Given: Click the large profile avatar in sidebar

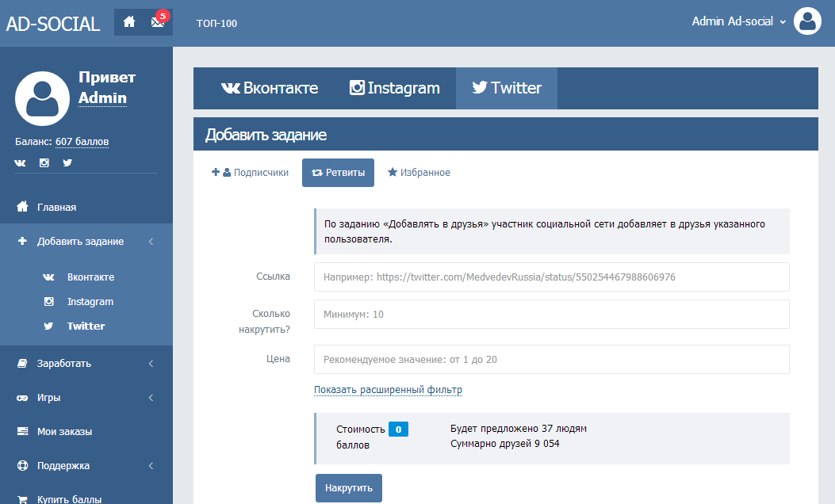Looking at the screenshot, I should (42, 98).
